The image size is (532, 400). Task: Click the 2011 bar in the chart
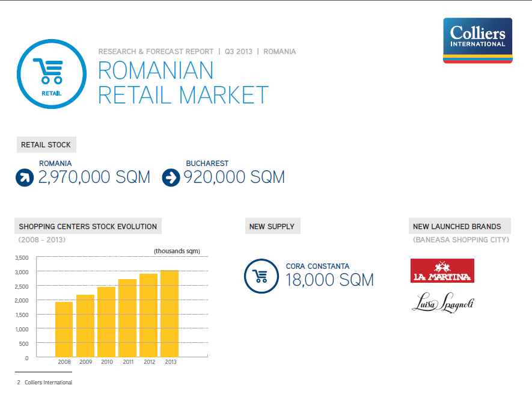(127, 318)
